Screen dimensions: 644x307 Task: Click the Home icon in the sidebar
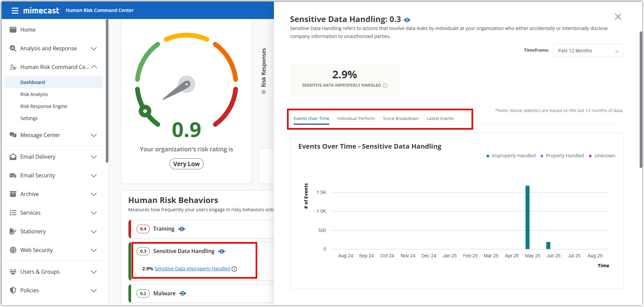tap(13, 30)
